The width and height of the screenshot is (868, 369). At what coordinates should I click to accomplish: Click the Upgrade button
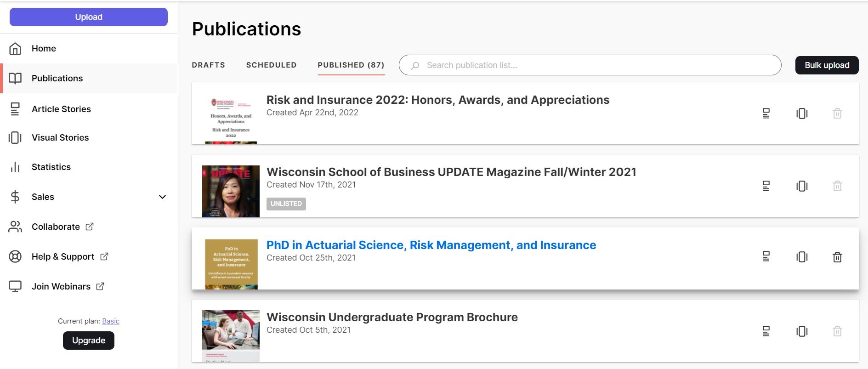[89, 341]
